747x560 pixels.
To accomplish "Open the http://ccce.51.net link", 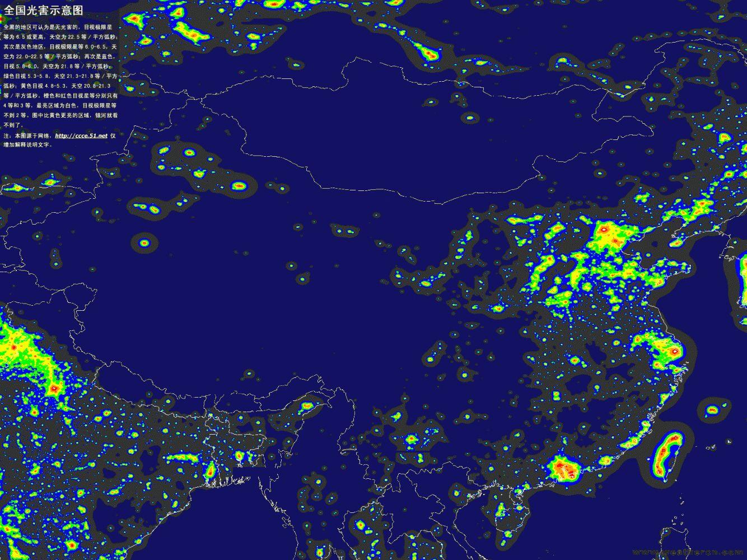I will [81, 136].
